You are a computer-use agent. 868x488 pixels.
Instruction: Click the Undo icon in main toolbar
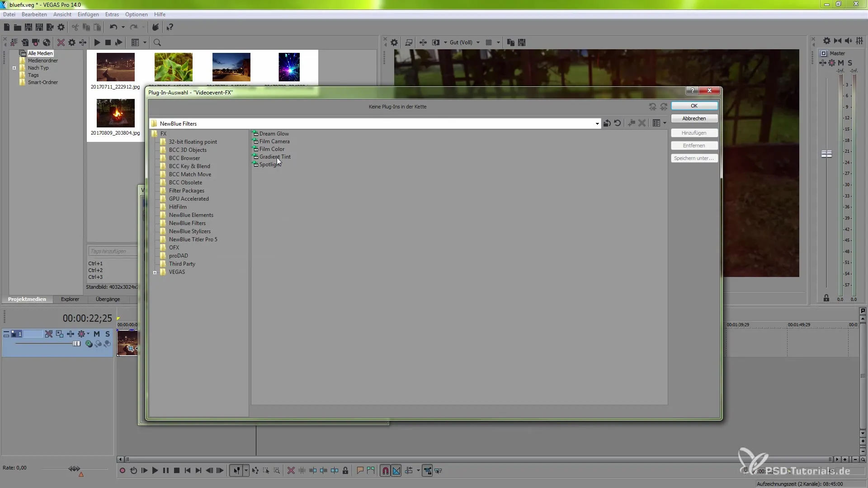[113, 28]
